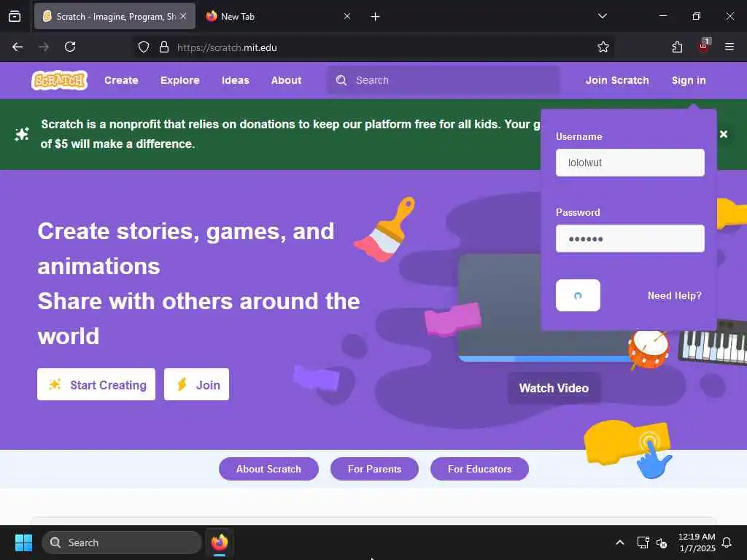
Task: Open the For Parents page
Action: point(374,469)
